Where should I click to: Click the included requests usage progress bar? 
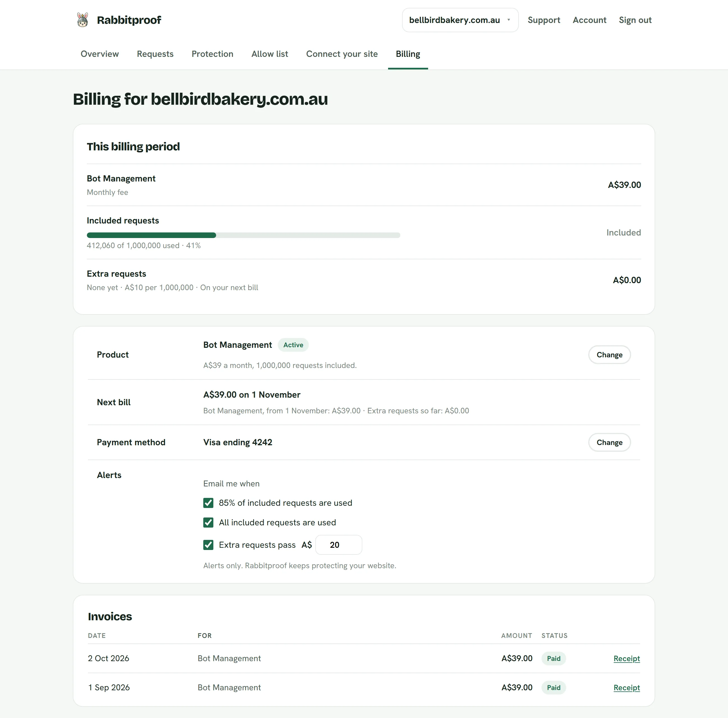pos(243,235)
